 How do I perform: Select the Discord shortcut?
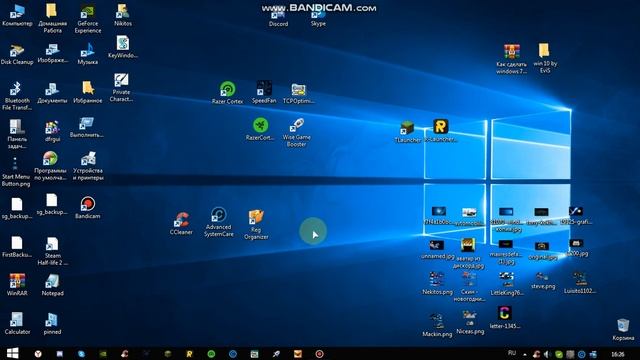click(278, 19)
